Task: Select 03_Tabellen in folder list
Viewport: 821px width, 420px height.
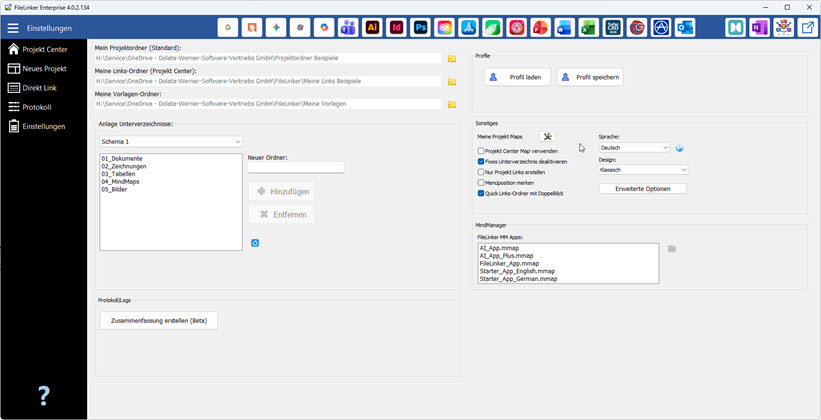Action: pyautogui.click(x=118, y=174)
